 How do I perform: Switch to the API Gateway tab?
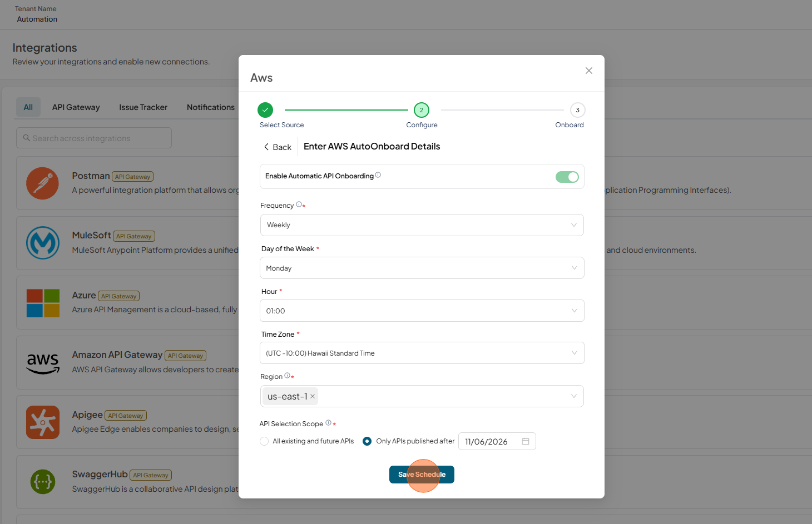(x=76, y=107)
